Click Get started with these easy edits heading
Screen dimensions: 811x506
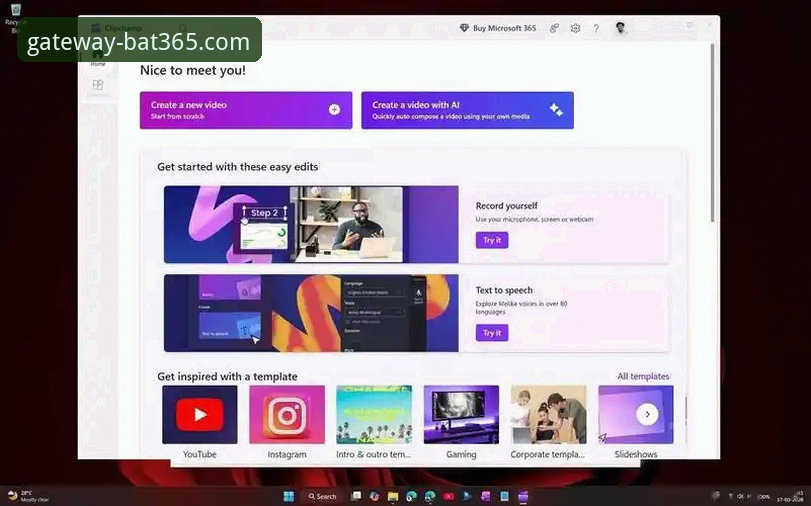[x=237, y=167]
